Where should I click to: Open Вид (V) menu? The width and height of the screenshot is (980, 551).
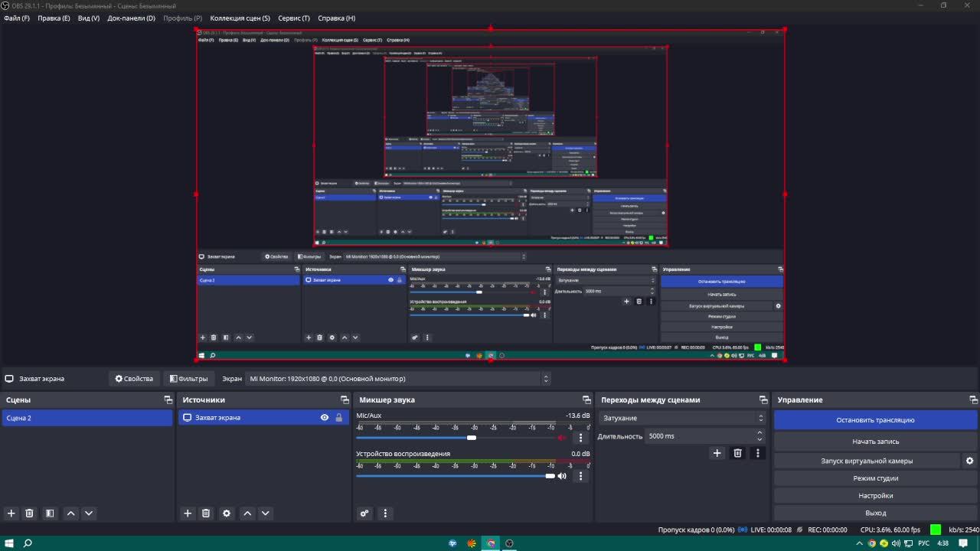[x=89, y=18]
